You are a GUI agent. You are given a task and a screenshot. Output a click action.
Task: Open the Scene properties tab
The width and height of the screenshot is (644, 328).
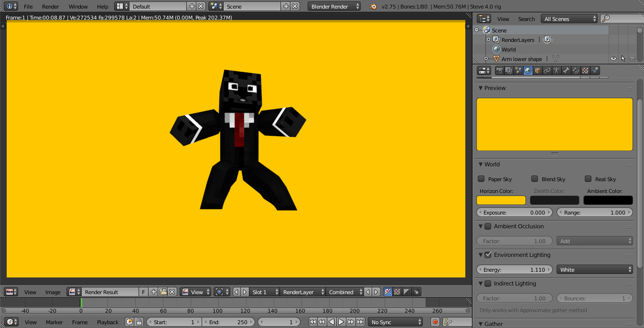pos(518,70)
